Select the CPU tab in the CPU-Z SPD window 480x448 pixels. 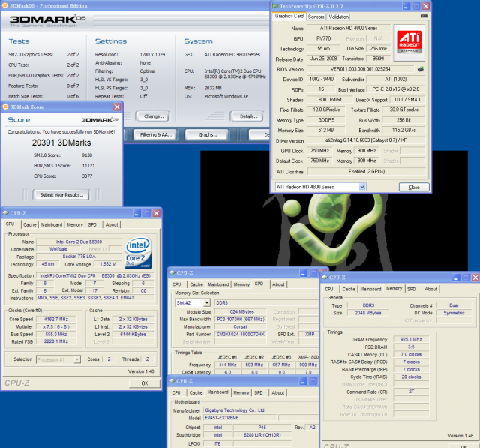[177, 284]
